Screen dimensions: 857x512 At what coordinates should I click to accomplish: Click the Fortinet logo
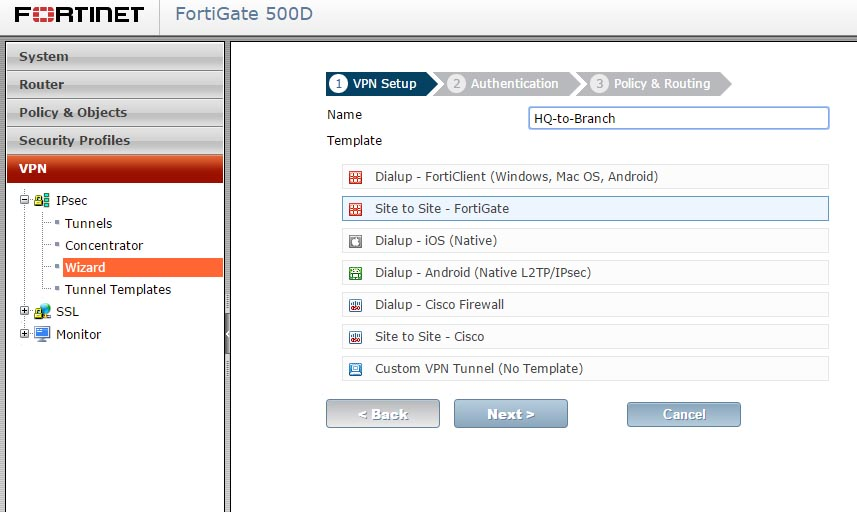coord(79,14)
